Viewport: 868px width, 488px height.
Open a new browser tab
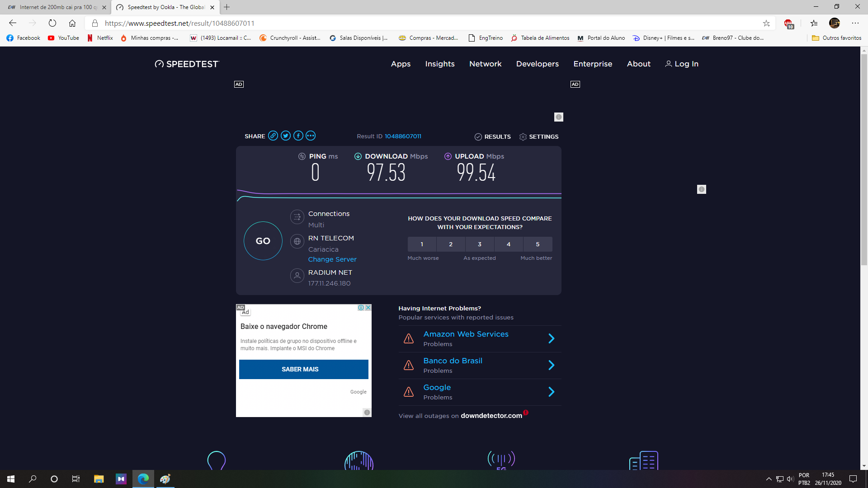(227, 7)
